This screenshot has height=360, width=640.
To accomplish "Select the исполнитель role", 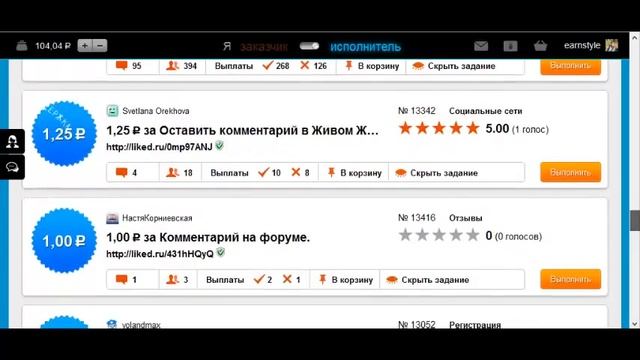I will pos(365,47).
